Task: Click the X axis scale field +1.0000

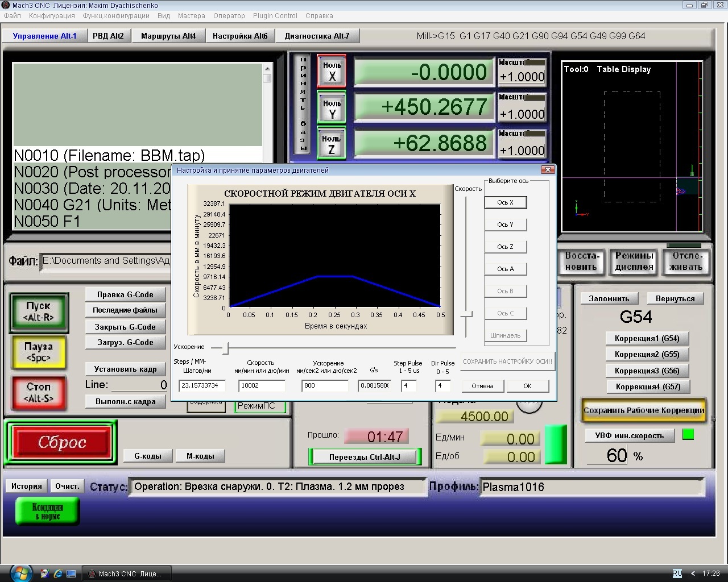Action: pyautogui.click(x=522, y=77)
